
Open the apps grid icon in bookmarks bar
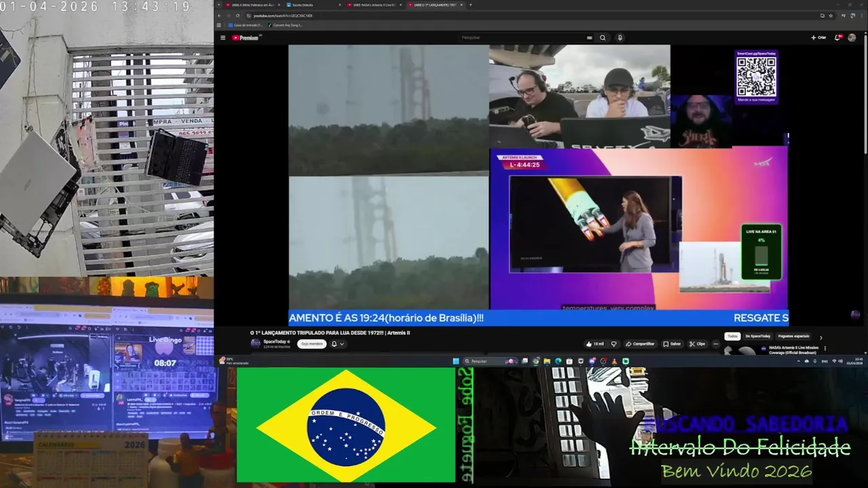218,25
